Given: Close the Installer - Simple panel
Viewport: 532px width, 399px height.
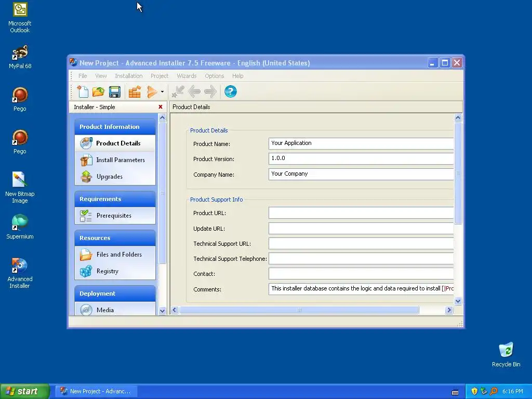Looking at the screenshot, I should [x=161, y=107].
